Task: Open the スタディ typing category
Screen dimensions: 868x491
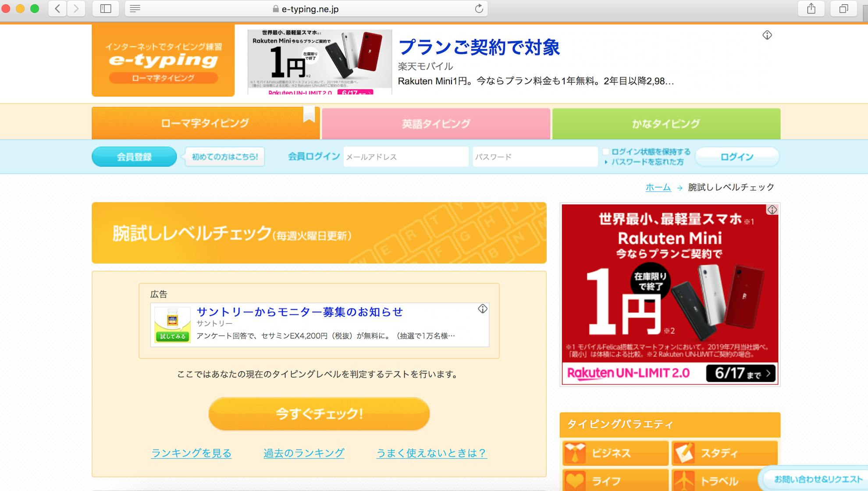Action: pyautogui.click(x=725, y=453)
